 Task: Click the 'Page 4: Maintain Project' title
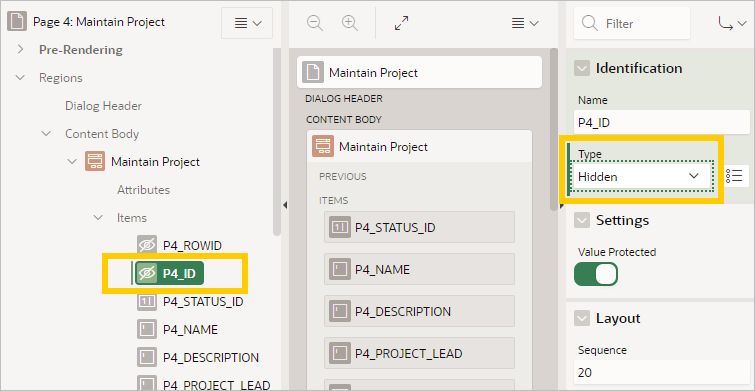click(x=99, y=22)
